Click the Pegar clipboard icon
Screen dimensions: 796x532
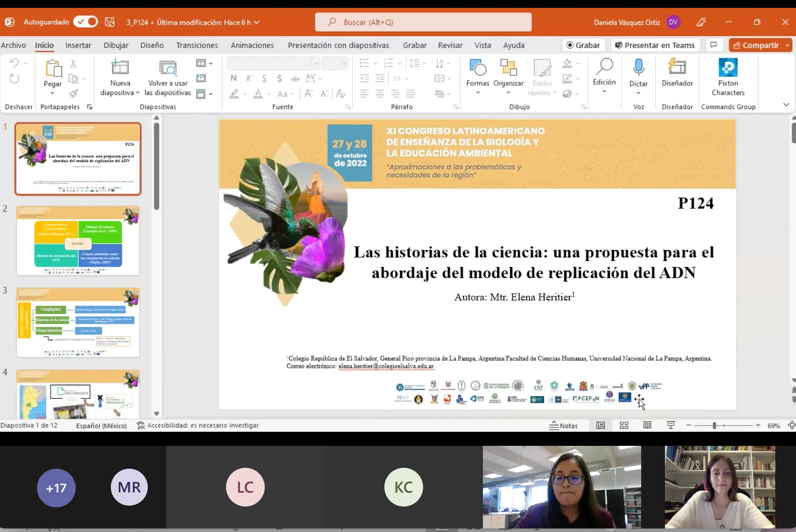(53, 69)
